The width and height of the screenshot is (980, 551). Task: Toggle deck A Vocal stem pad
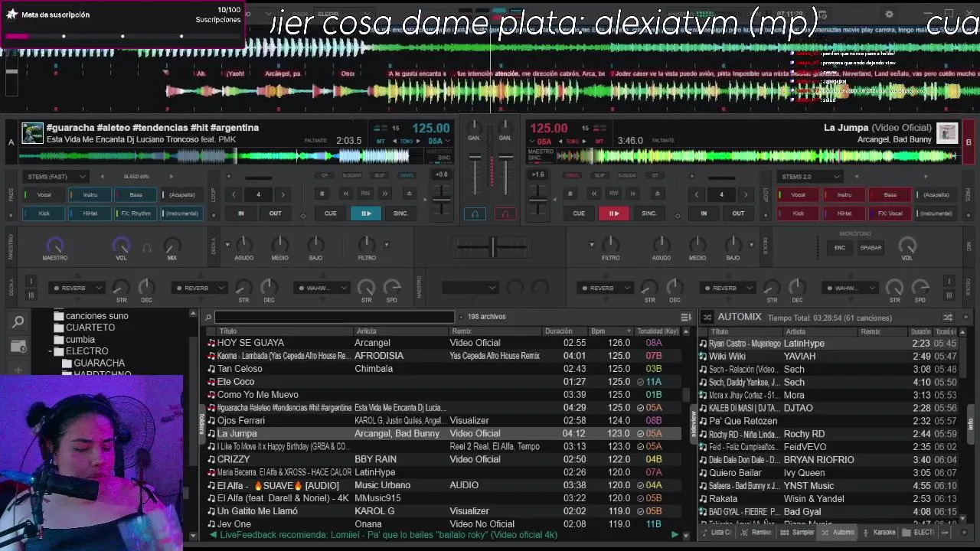[x=44, y=194]
